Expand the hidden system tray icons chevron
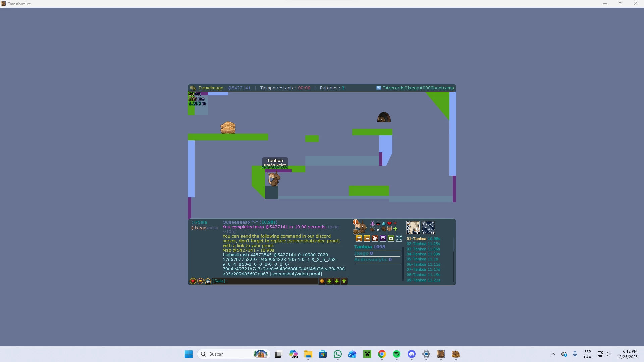This screenshot has width=644, height=362. (553, 354)
